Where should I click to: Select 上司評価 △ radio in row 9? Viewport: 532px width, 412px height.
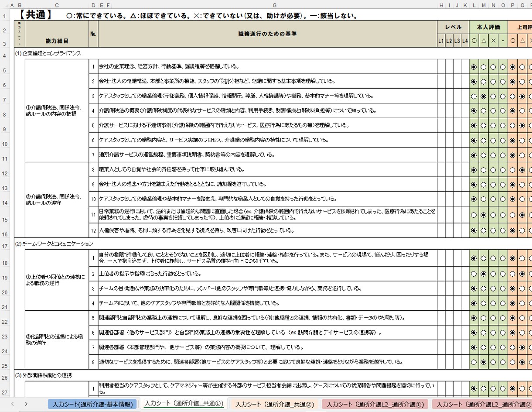(x=522, y=126)
